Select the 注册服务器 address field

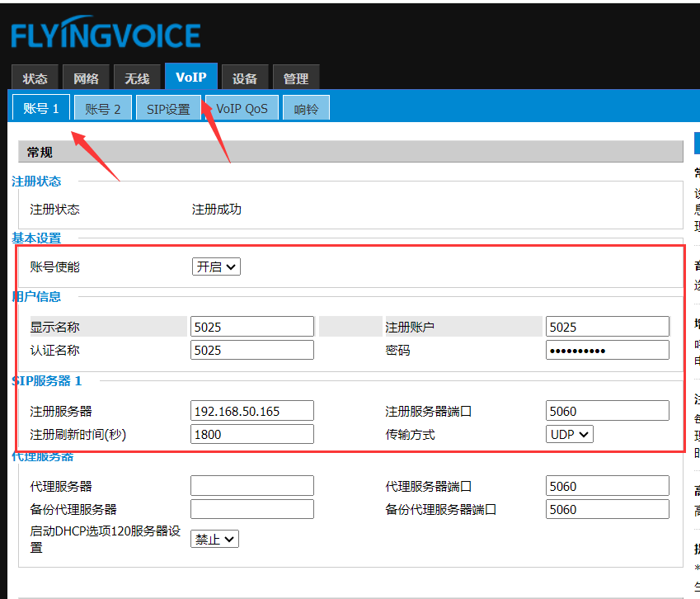point(251,411)
